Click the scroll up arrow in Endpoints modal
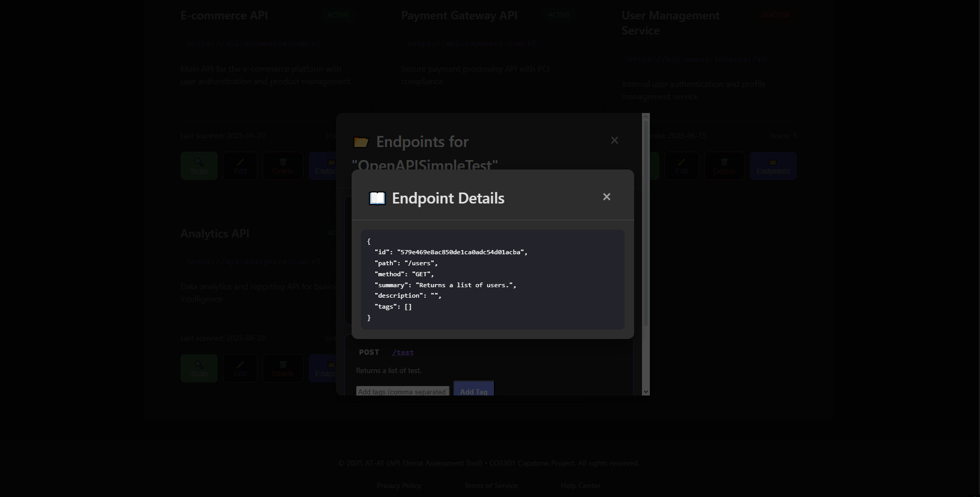The width and height of the screenshot is (980, 497). (646, 117)
